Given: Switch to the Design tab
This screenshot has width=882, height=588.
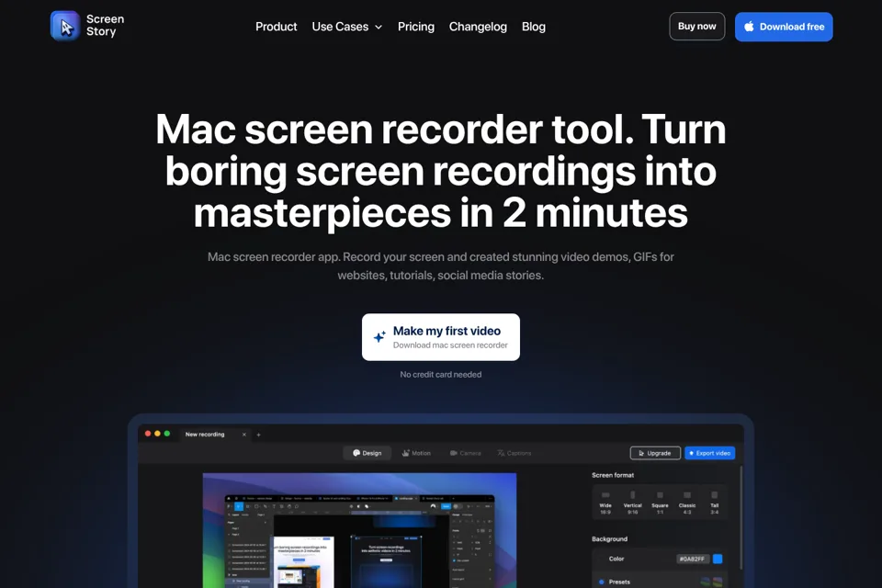Looking at the screenshot, I should click(x=367, y=453).
